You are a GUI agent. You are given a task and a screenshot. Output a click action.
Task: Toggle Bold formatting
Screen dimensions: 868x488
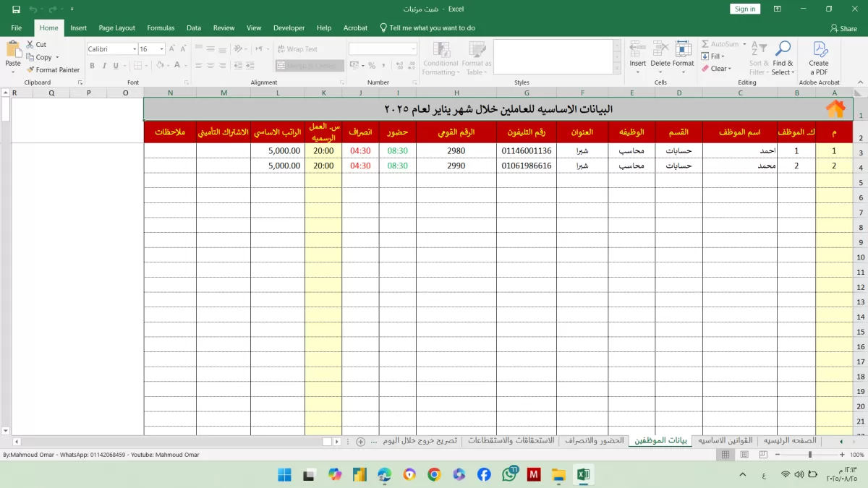point(93,66)
